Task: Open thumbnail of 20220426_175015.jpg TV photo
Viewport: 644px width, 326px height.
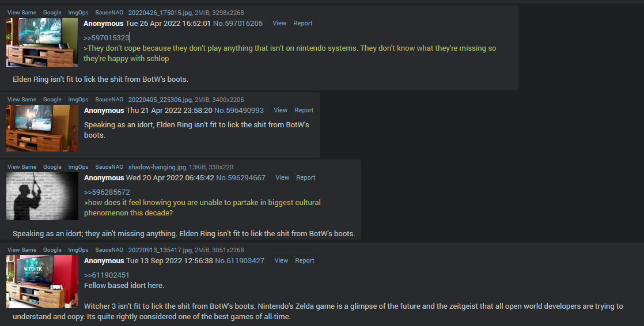Action: pyautogui.click(x=42, y=42)
